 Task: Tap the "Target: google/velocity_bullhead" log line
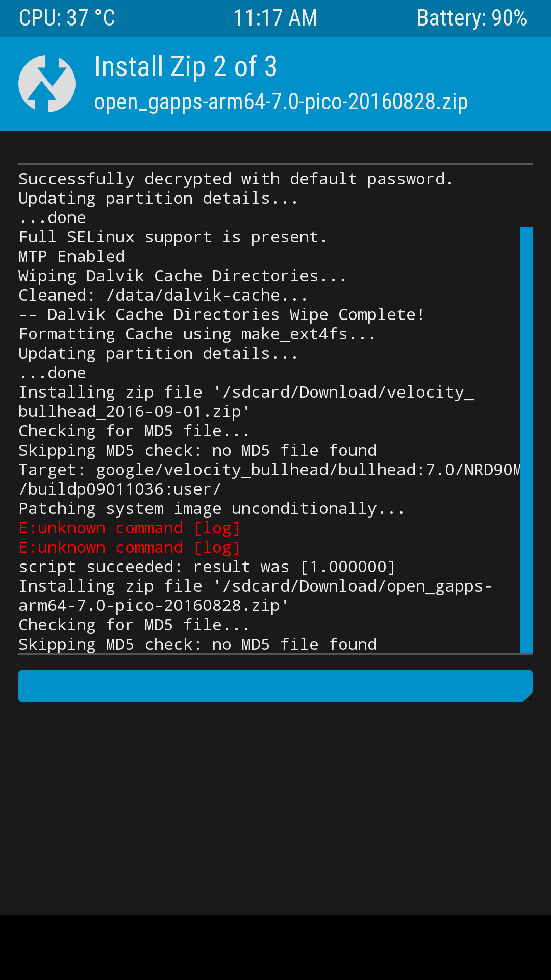click(x=269, y=470)
